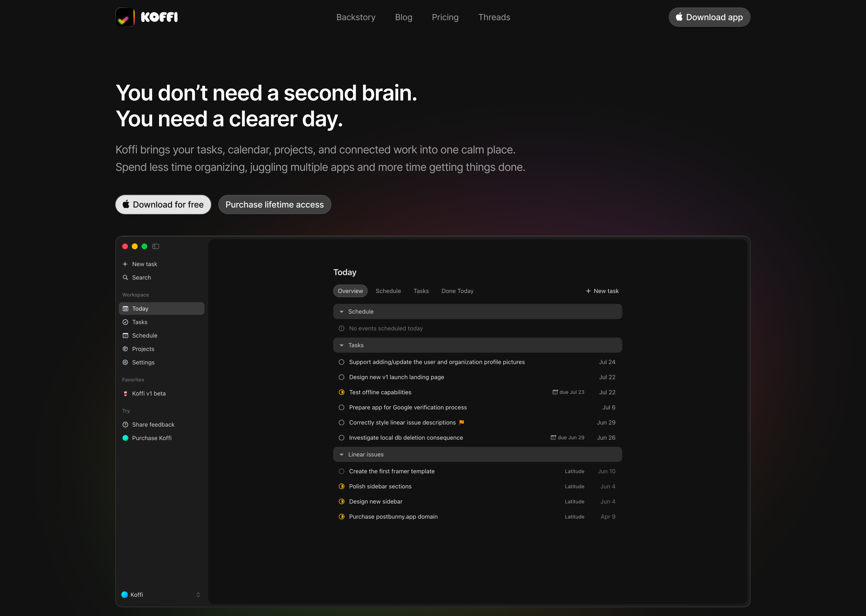The width and height of the screenshot is (866, 616).
Task: Click the Jul 24 date on profile pictures task
Action: coord(607,362)
